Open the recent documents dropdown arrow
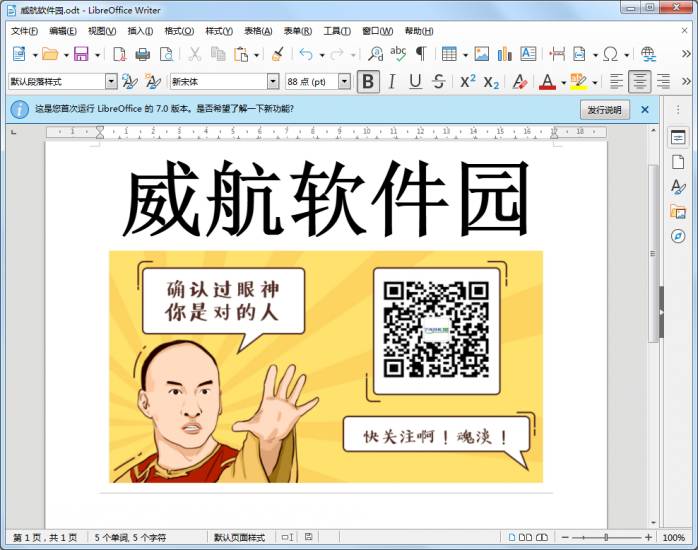Screen dimensions: 698x550 pyautogui.click(x=66, y=55)
